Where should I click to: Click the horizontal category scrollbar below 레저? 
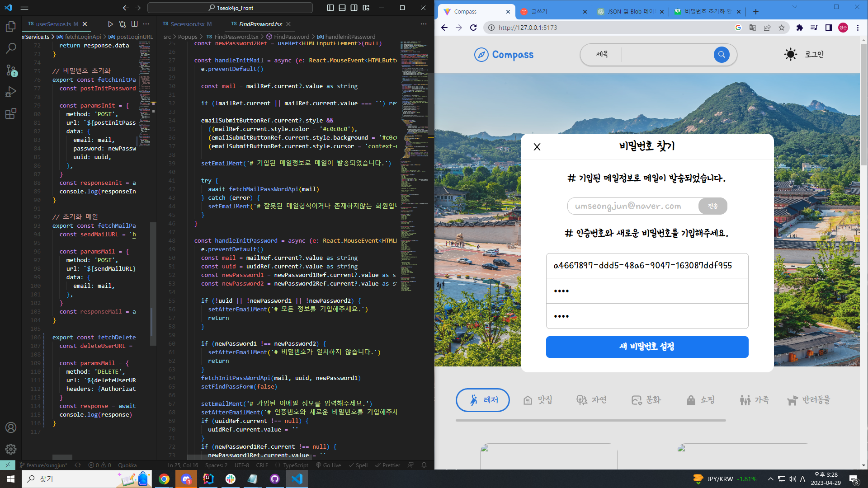coord(590,421)
